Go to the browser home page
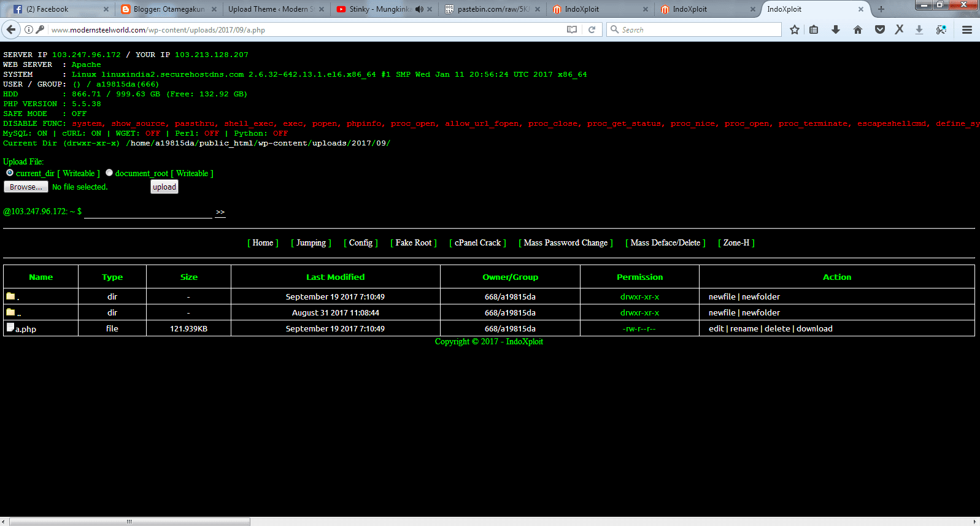Viewport: 980px width, 526px height. (x=858, y=29)
